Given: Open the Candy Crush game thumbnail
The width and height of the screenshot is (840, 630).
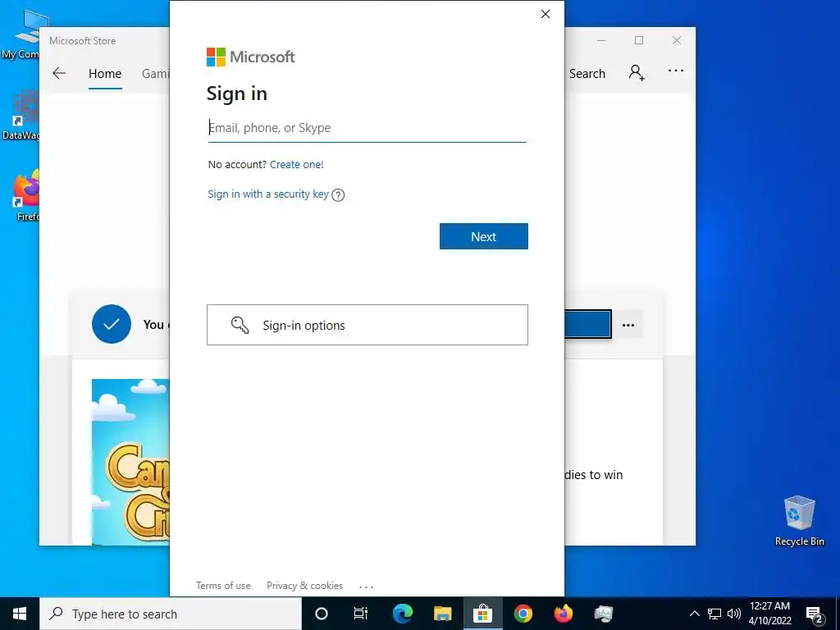Looking at the screenshot, I should coord(130,462).
